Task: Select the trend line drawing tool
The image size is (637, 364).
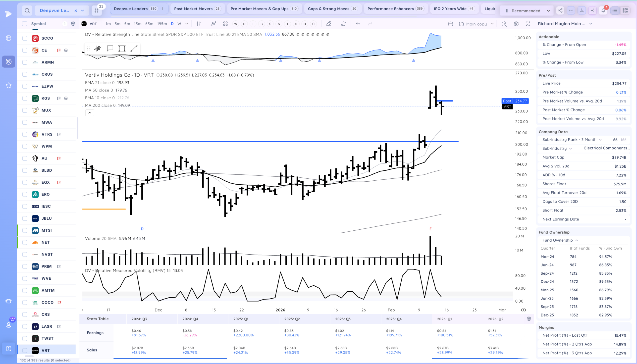Action: [134, 49]
